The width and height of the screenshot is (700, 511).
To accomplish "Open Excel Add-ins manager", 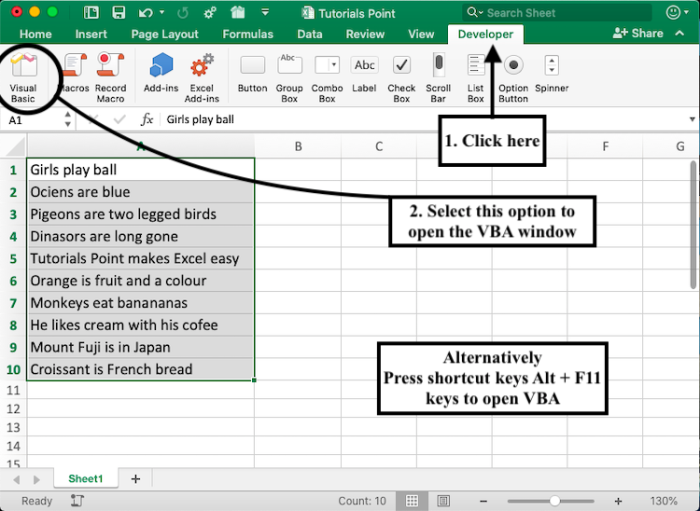I will pyautogui.click(x=202, y=77).
